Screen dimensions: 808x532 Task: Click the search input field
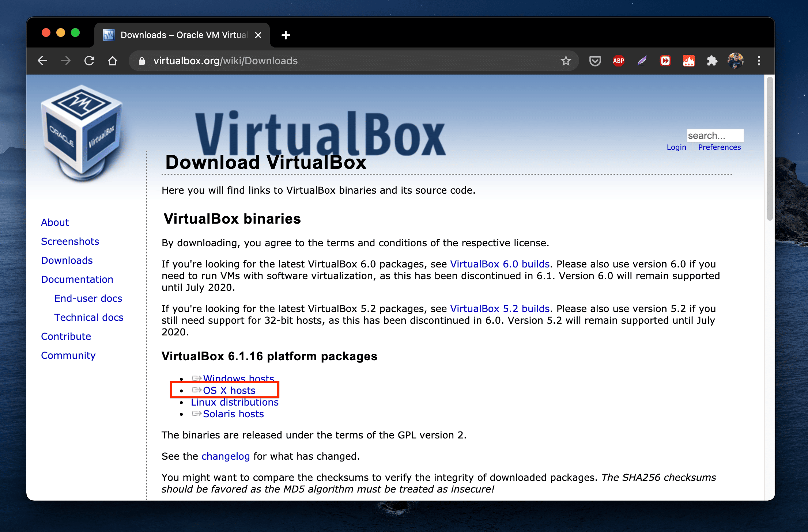click(715, 136)
